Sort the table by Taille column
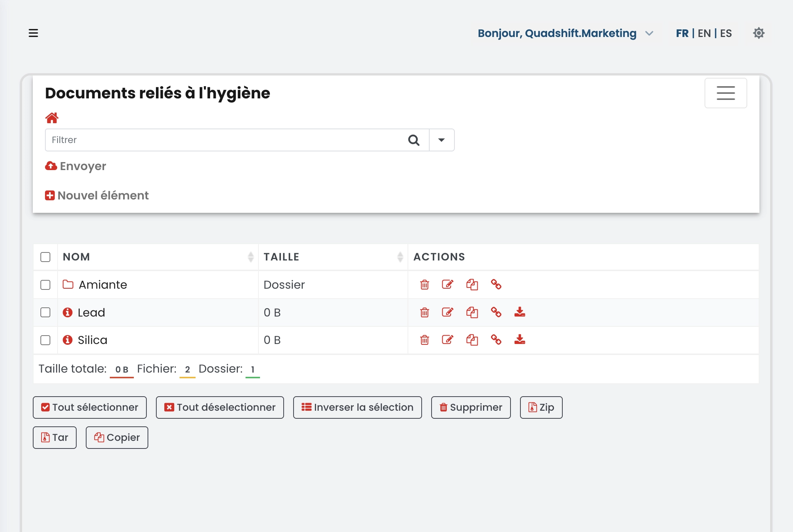793x532 pixels. click(x=333, y=257)
